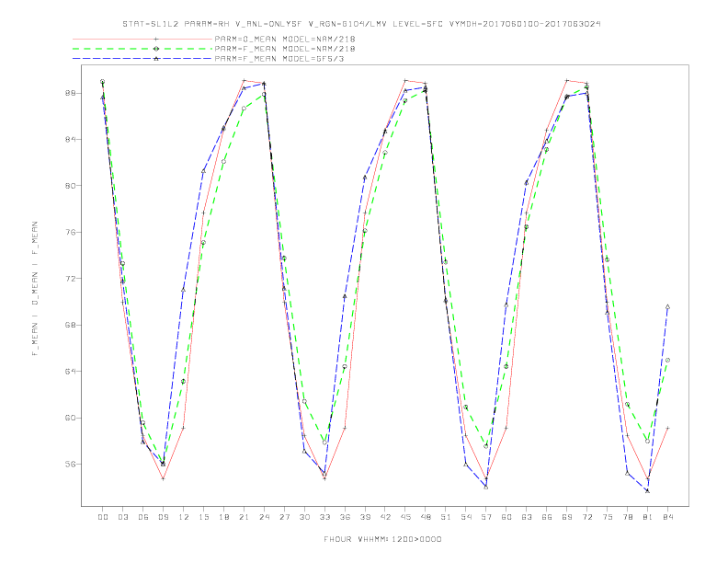Click x-axis forecast hour label 00
Screen dimensions: 728x563
point(103,517)
